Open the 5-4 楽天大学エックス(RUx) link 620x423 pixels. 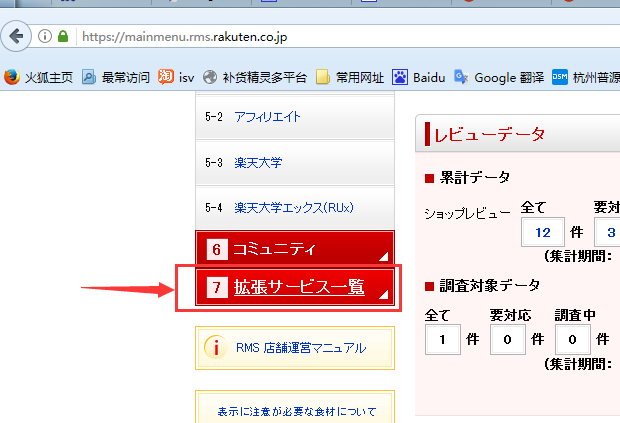pos(294,208)
